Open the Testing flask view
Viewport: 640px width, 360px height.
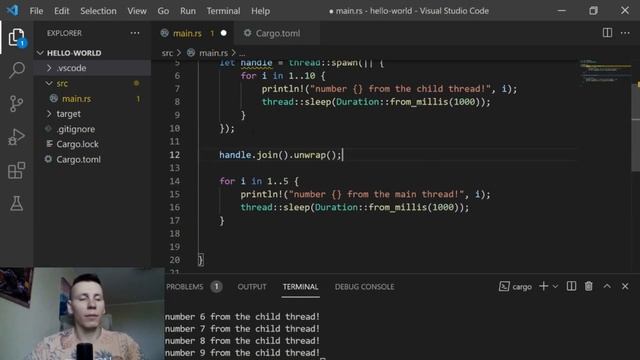(x=16, y=203)
